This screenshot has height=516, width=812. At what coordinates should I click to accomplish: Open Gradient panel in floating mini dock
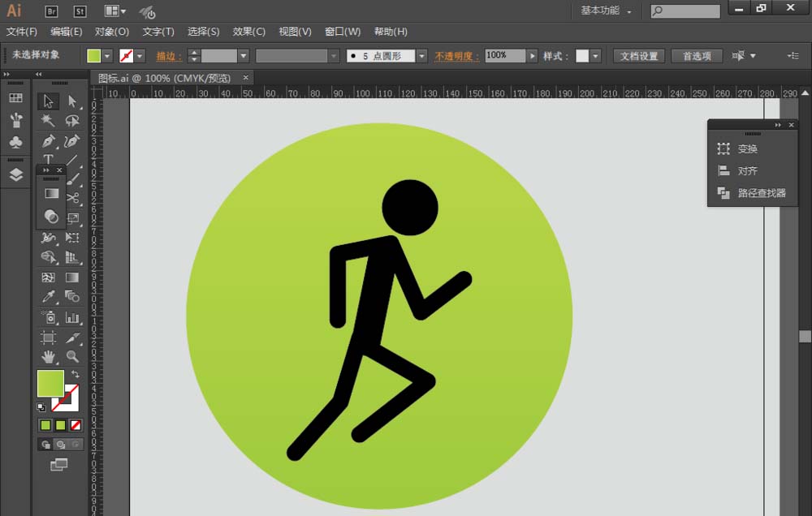click(x=50, y=194)
